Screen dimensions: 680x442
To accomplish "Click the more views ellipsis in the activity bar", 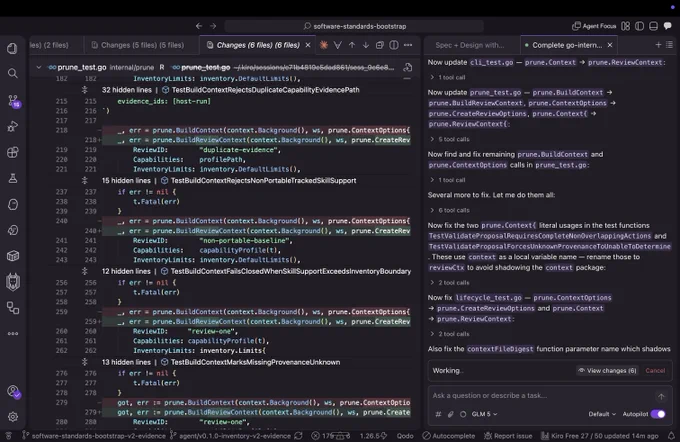I will 13,334.
